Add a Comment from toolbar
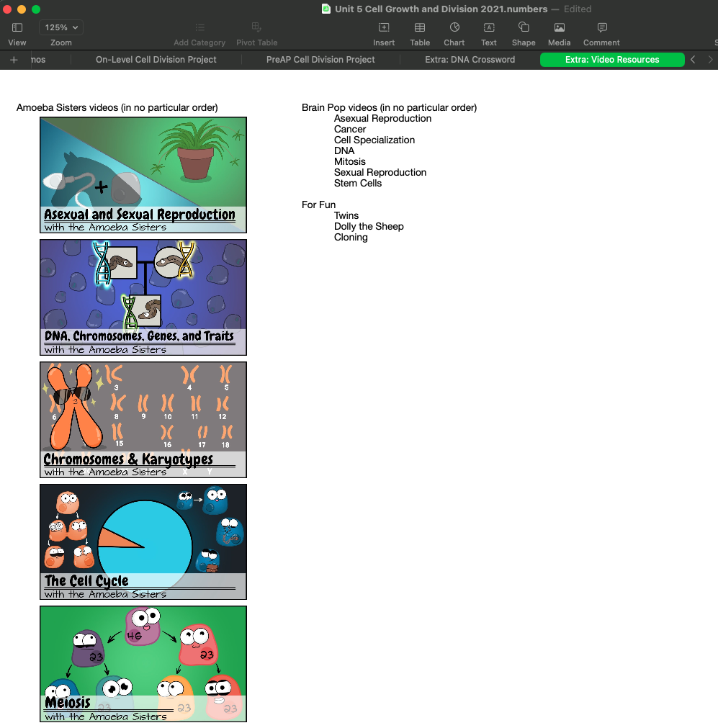Viewport: 718px width, 728px height. [x=602, y=28]
